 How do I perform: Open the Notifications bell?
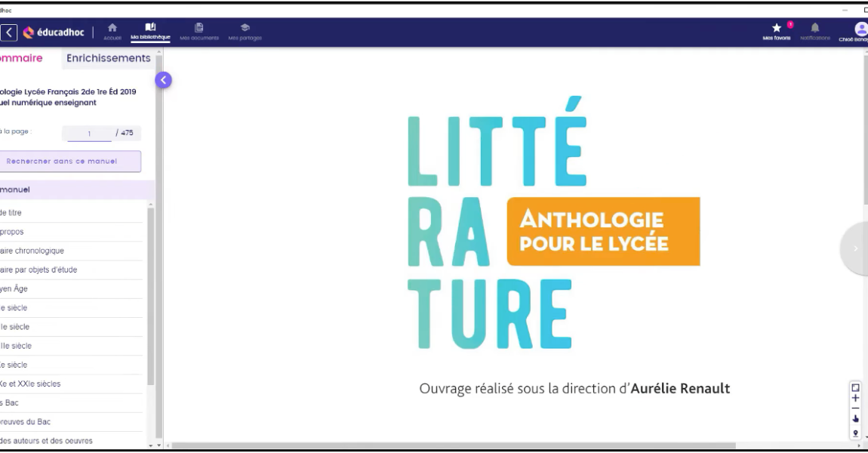pyautogui.click(x=815, y=31)
